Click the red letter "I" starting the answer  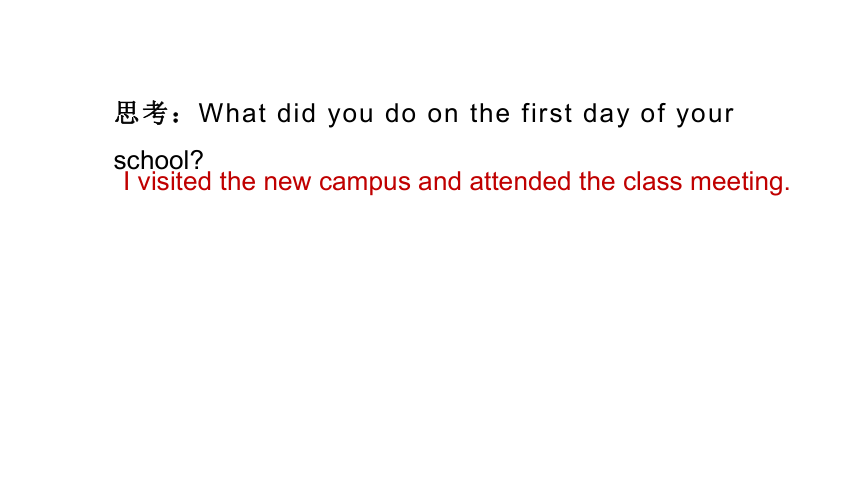pos(127,182)
